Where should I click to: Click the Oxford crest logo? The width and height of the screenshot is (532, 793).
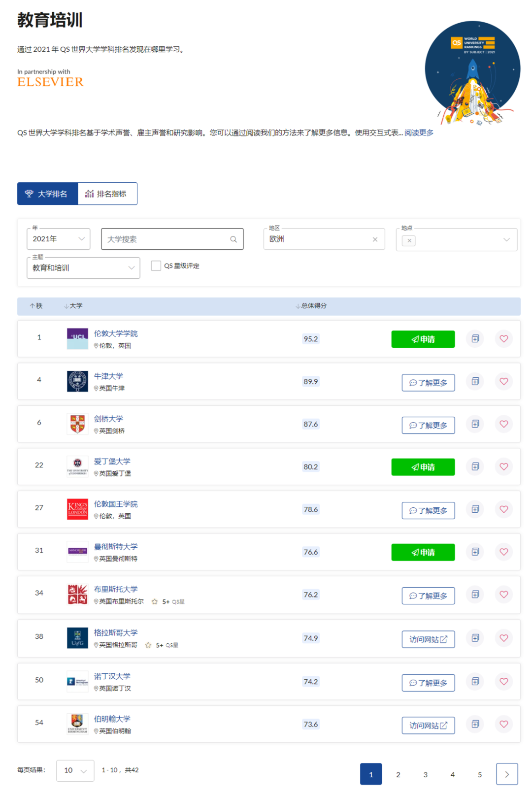click(77, 381)
